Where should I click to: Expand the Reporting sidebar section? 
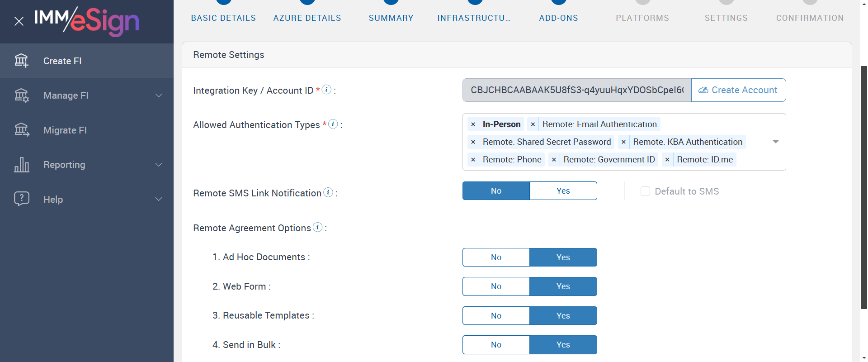point(158,165)
